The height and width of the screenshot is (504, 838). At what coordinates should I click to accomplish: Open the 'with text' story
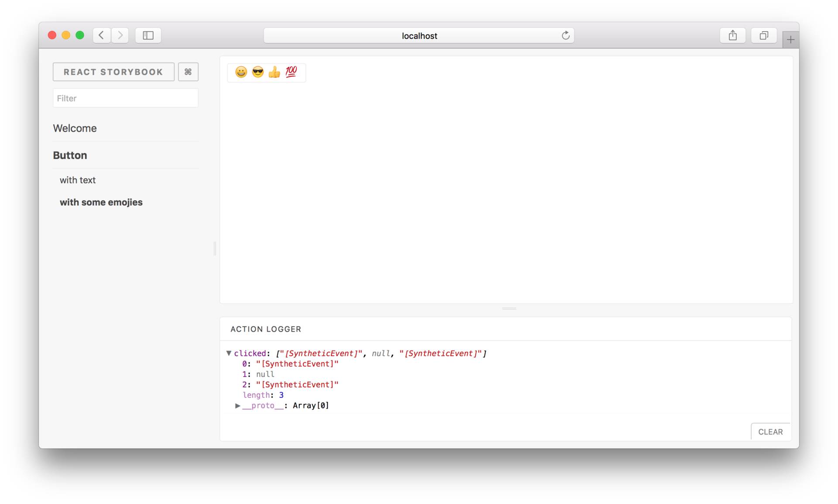coord(78,180)
